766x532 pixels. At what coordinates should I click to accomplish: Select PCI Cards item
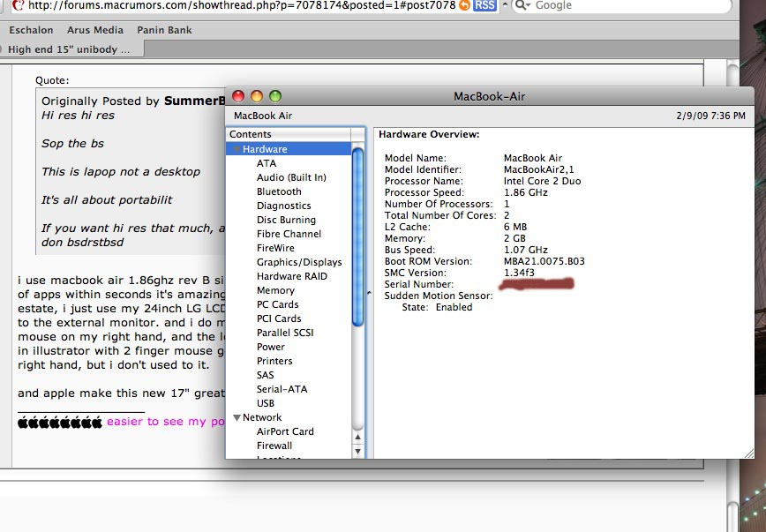(x=279, y=318)
